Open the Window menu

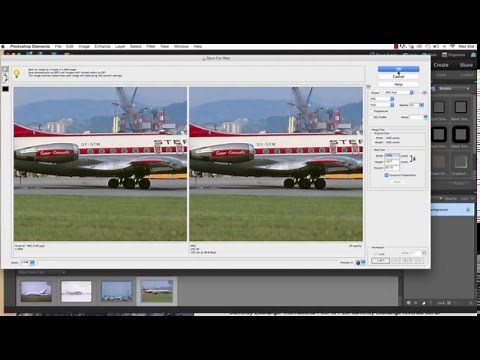pos(181,46)
